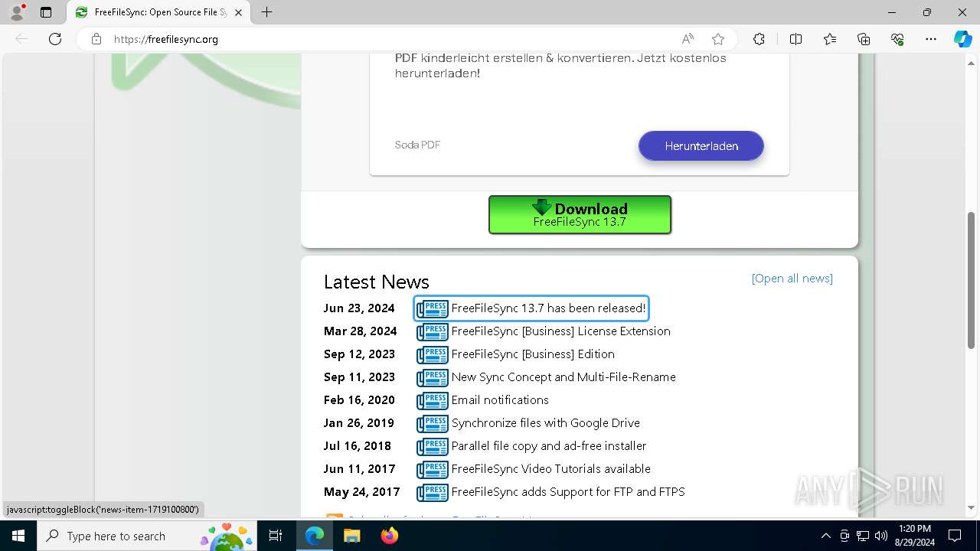The height and width of the screenshot is (551, 980).
Task: Refresh the page
Action: tap(55, 39)
